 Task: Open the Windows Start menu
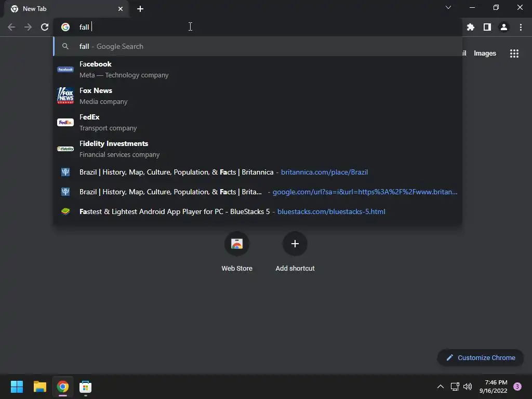(17, 387)
